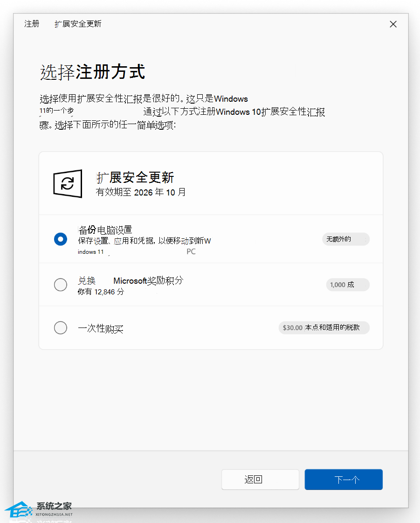The height and width of the screenshot is (523, 420).
Task: Select the 备份电脑设置 radio option
Action: pos(61,239)
